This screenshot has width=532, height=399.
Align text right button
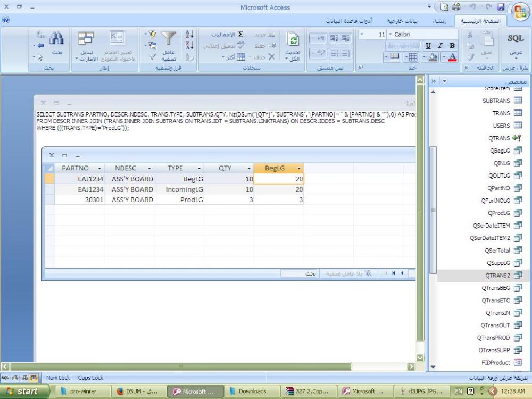[x=414, y=45]
